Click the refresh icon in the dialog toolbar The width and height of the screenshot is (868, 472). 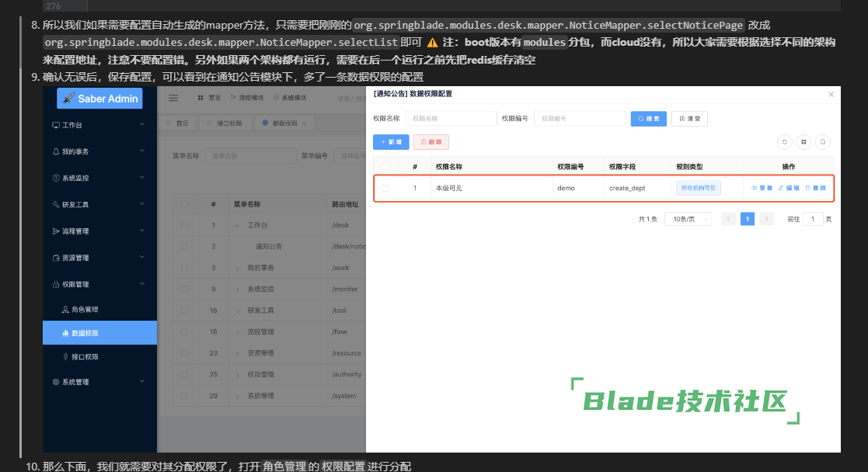(x=784, y=142)
